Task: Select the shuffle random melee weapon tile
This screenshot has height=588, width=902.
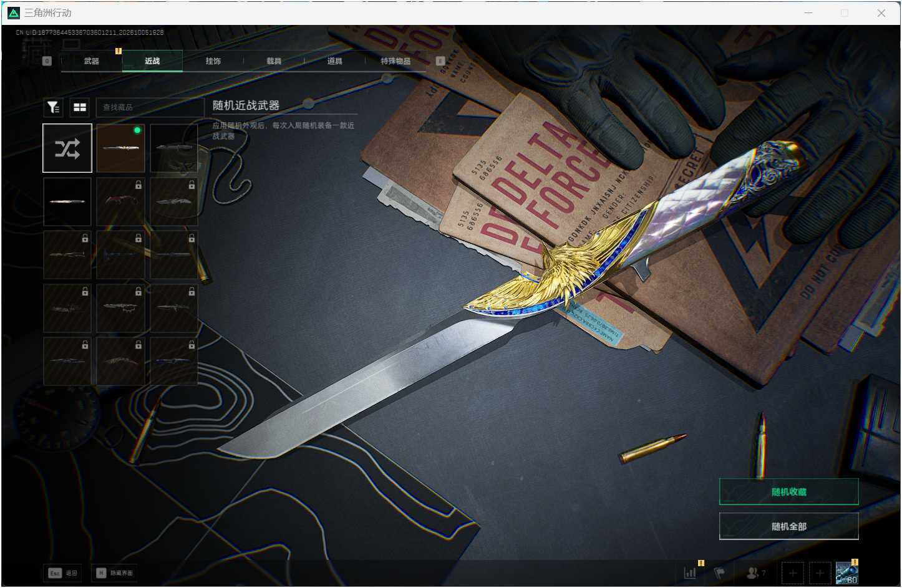Action: [67, 148]
